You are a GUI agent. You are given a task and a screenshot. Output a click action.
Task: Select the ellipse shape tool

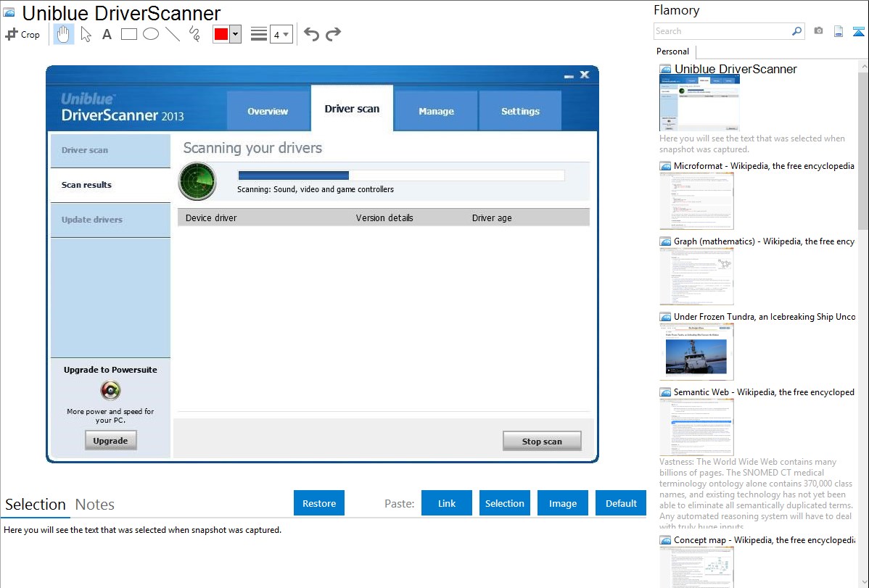pyautogui.click(x=151, y=34)
